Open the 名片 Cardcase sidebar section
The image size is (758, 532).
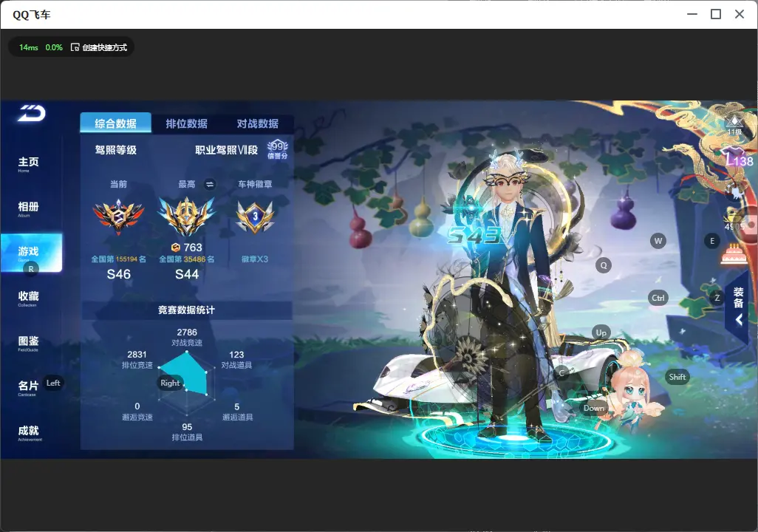pos(28,387)
